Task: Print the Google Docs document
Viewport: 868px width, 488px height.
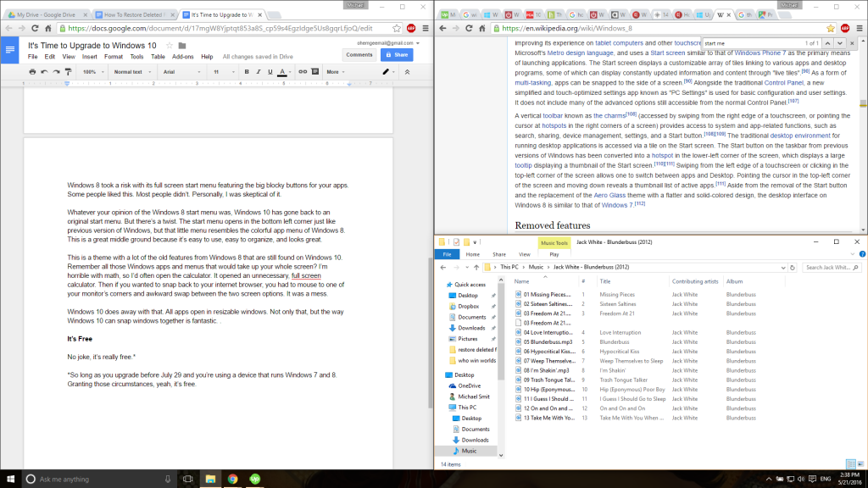Action: [x=32, y=72]
